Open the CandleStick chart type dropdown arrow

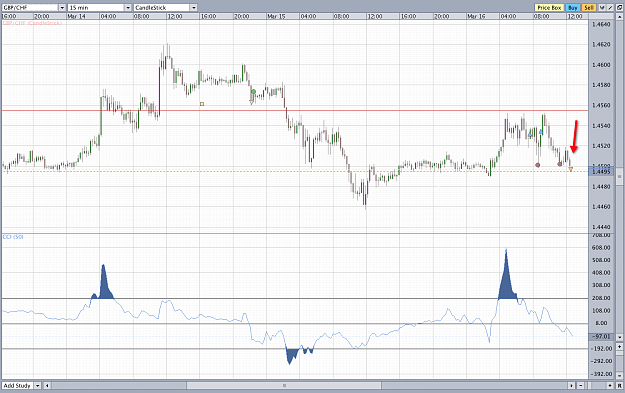193,8
